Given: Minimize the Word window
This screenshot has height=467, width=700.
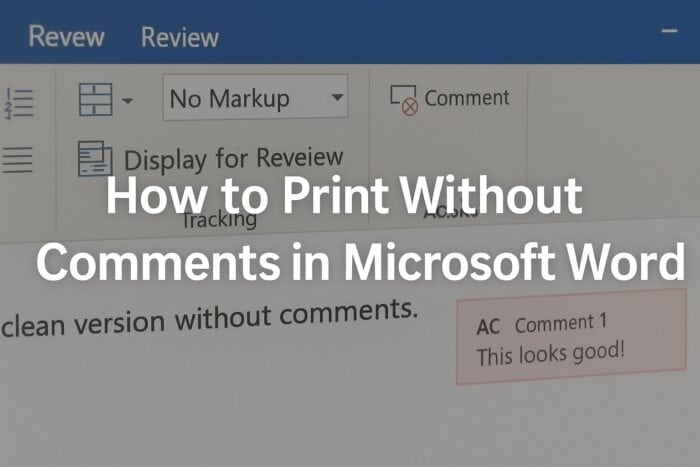Looking at the screenshot, I should pos(669,31).
